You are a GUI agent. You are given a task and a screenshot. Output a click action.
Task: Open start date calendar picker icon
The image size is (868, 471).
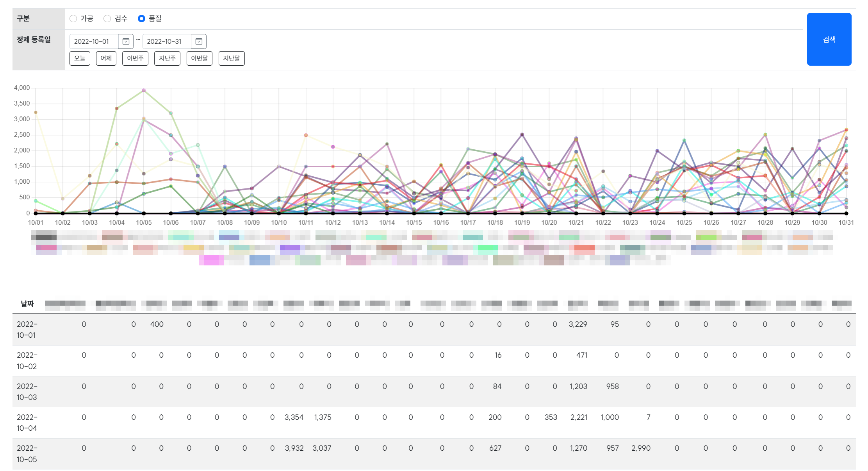tap(126, 41)
